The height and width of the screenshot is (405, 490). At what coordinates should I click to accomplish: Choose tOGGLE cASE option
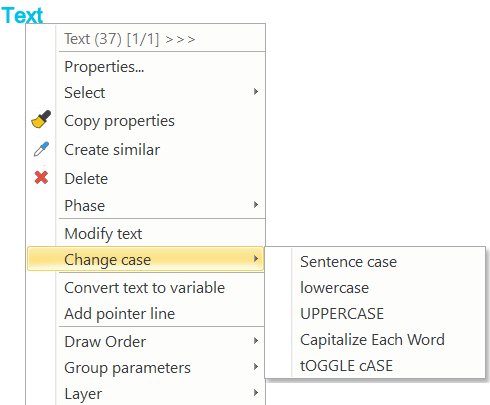point(346,366)
